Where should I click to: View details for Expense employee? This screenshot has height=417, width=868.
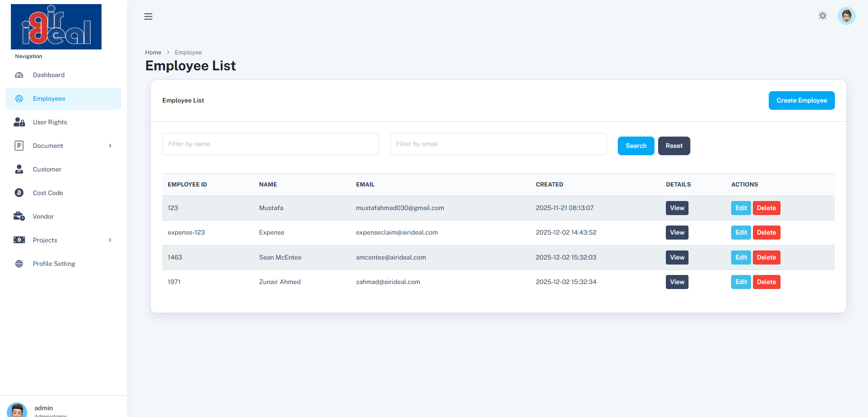click(677, 232)
